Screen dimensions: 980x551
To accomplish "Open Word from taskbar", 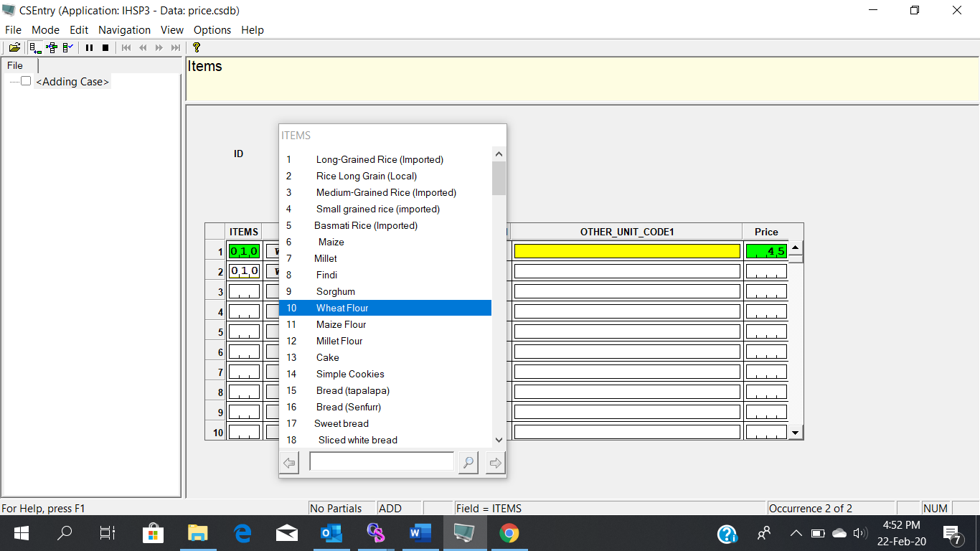I will pos(420,533).
